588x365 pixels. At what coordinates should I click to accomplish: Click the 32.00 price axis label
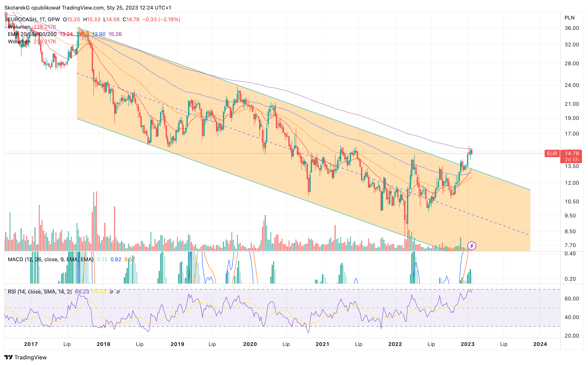572,45
